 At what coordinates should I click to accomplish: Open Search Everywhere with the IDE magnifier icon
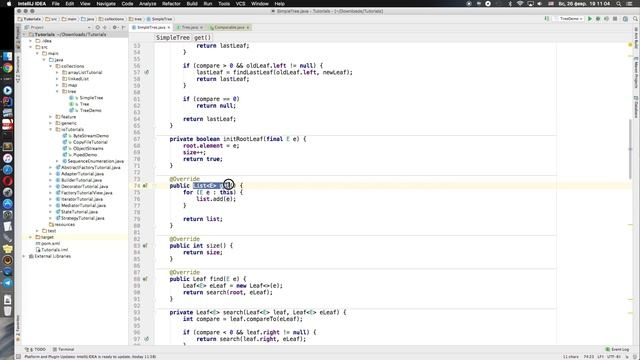coord(635,19)
